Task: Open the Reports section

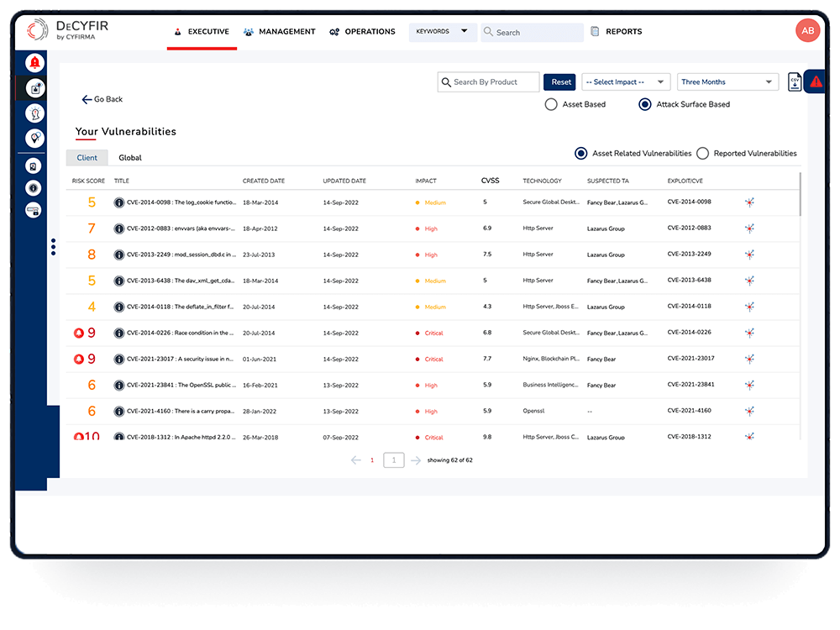Action: 616,32
